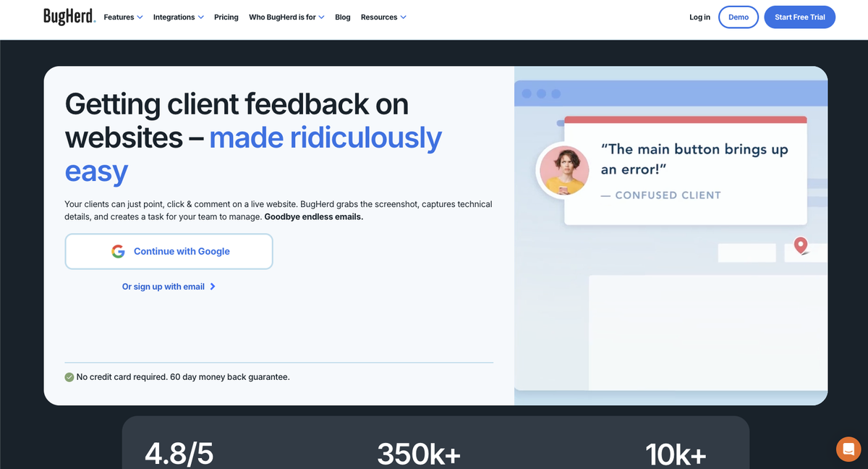
Task: Click the Log in link
Action: (x=699, y=17)
